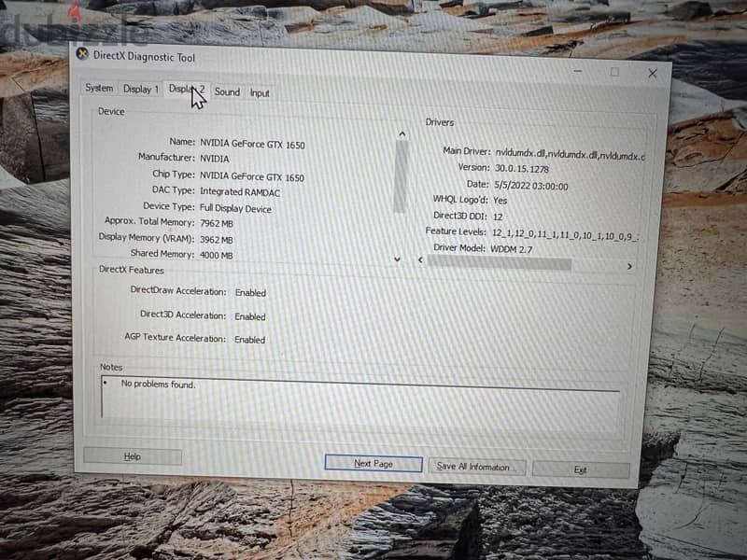Image resolution: width=747 pixels, height=560 pixels.
Task: Click Display Memory value '3962 MB'
Action: [x=217, y=240]
